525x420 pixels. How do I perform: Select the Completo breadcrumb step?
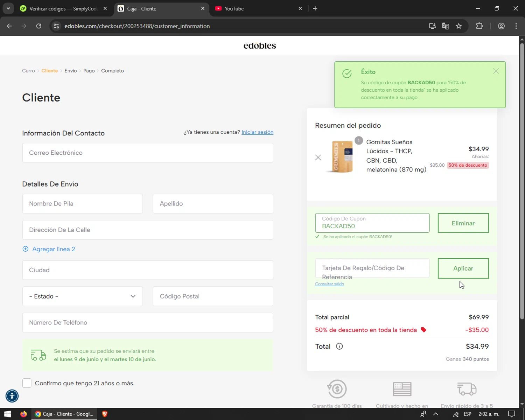tap(112, 71)
